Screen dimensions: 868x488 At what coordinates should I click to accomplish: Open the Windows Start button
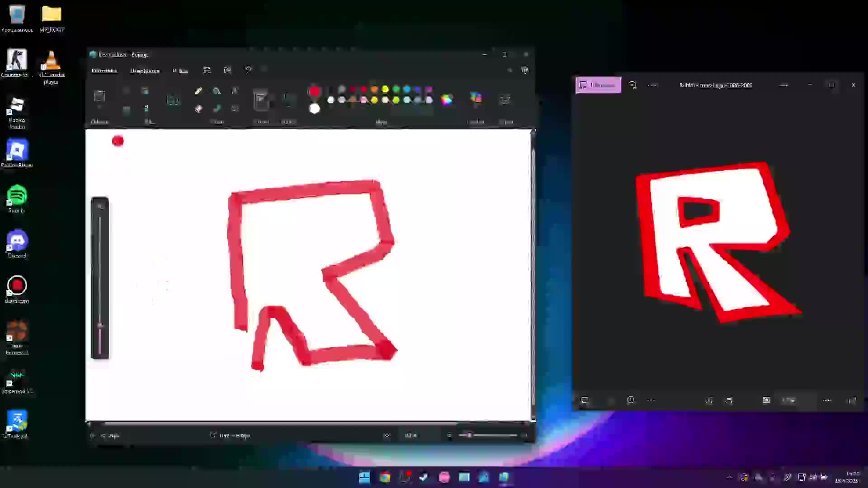pyautogui.click(x=364, y=477)
